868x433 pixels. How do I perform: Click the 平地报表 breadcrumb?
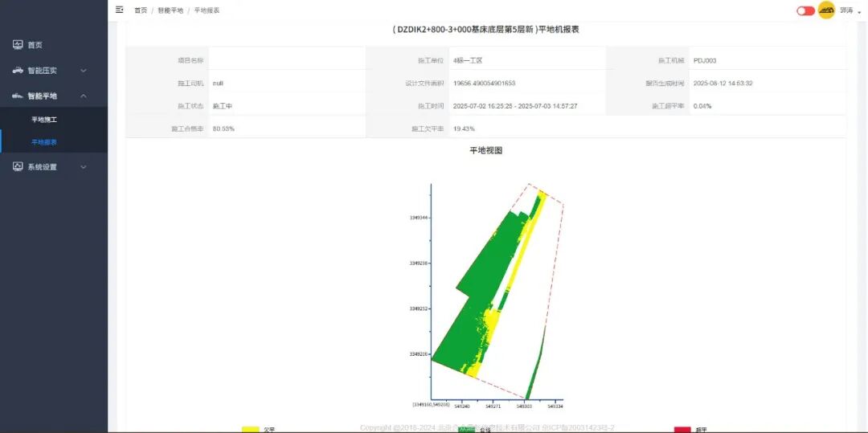click(x=207, y=10)
